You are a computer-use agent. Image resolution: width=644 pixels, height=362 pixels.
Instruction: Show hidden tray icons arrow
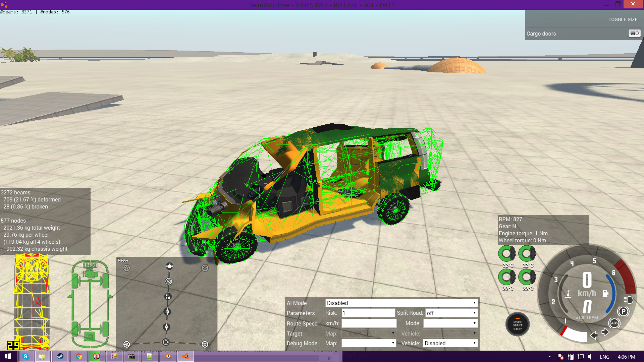(x=549, y=357)
